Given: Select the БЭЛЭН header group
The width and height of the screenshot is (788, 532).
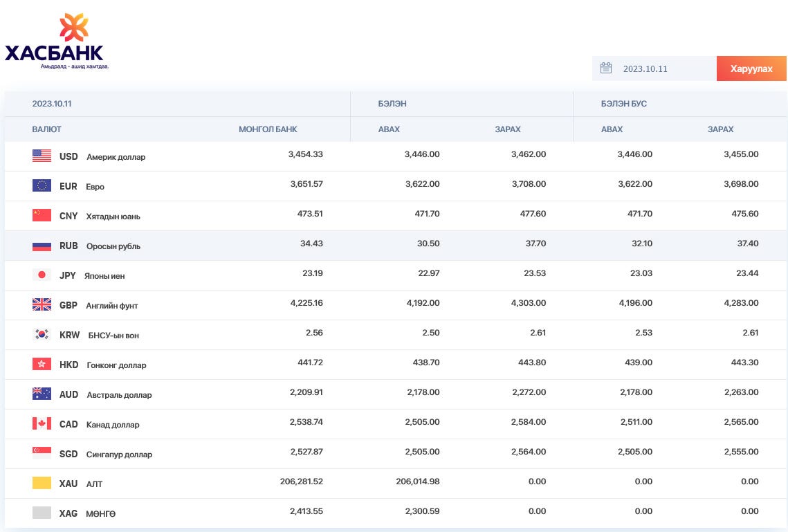Looking at the screenshot, I should tap(392, 104).
